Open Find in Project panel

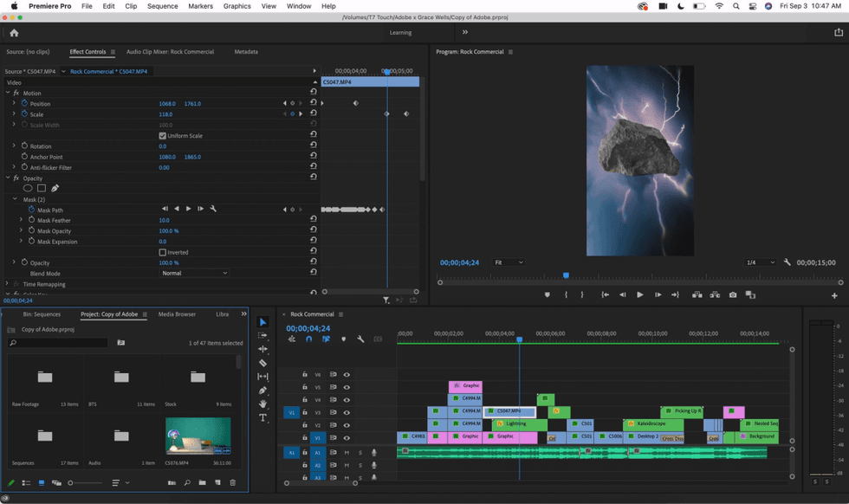[x=187, y=482]
